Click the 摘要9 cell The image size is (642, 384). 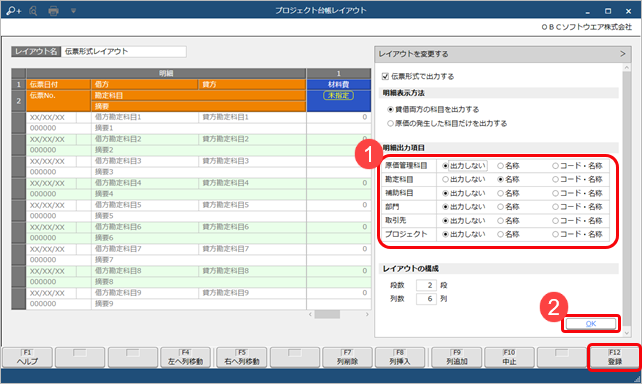click(x=198, y=304)
